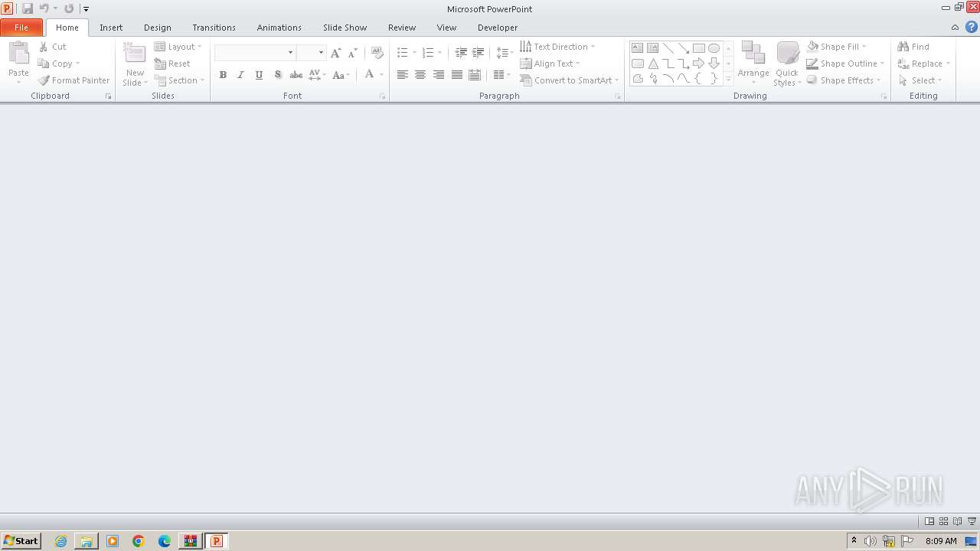Center align text
The width and height of the screenshot is (980, 551).
[420, 75]
